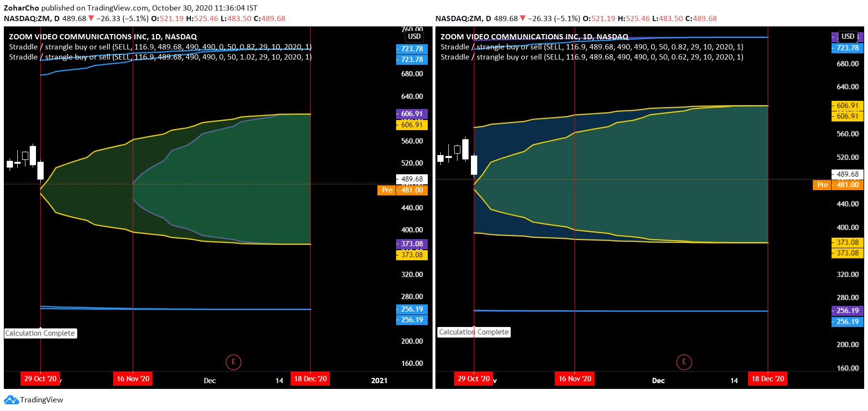Viewport: 868px width, 411px height.
Task: Click the right chart's NASDAQ:ZM, D symbol header
Action: 463,18
